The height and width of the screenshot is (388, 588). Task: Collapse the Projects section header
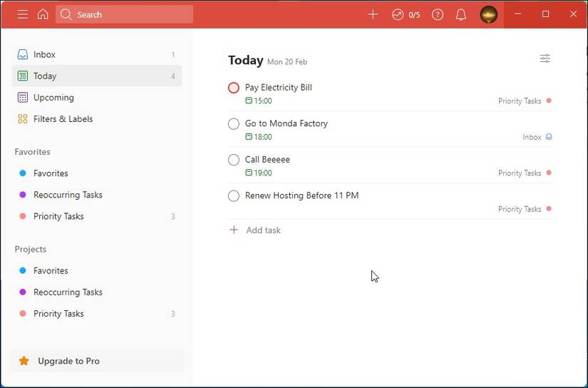pyautogui.click(x=31, y=249)
